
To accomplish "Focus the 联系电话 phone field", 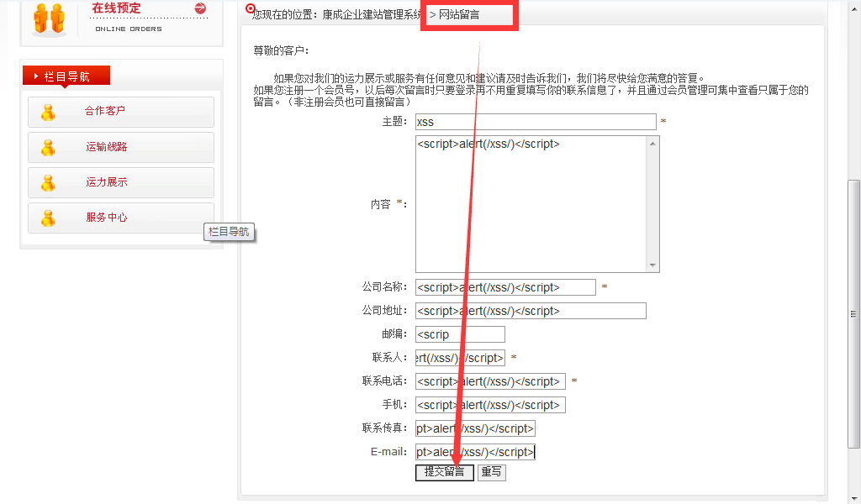I will pyautogui.click(x=490, y=381).
